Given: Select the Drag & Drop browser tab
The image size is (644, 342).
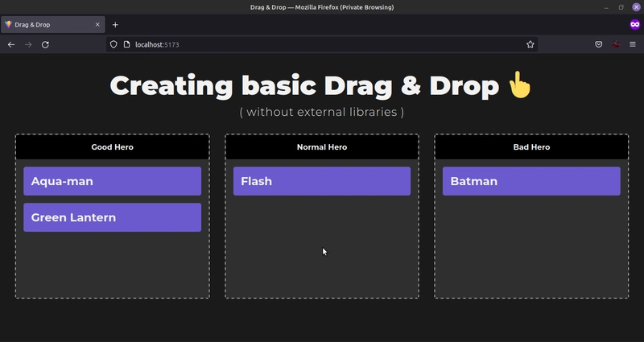Looking at the screenshot, I should 53,25.
